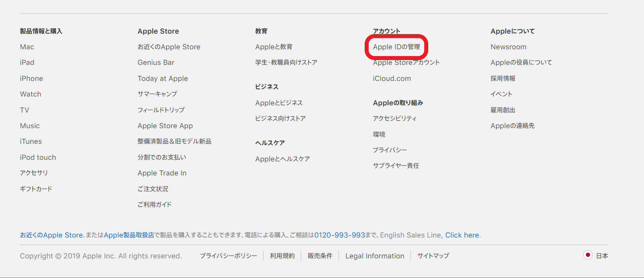Select the 環境 link
644x278 pixels.
[x=379, y=135]
